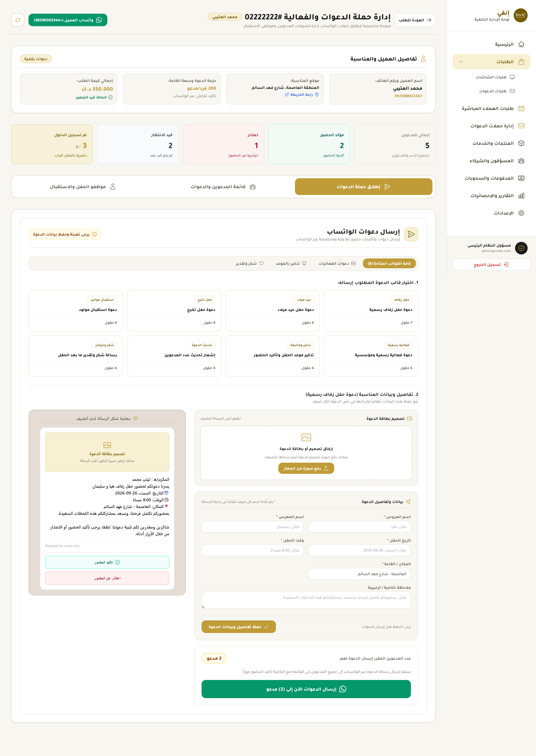Select إشعار تحديث عدد المدعوين template card

(x=174, y=356)
